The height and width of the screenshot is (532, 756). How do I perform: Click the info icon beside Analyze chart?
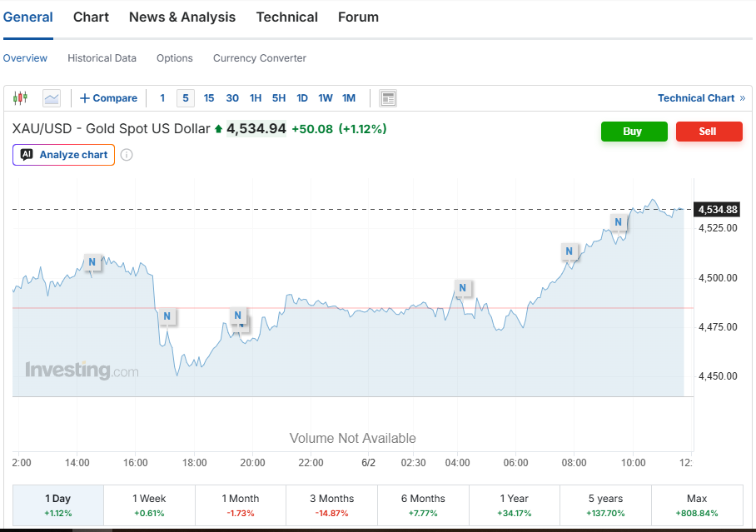pos(127,155)
